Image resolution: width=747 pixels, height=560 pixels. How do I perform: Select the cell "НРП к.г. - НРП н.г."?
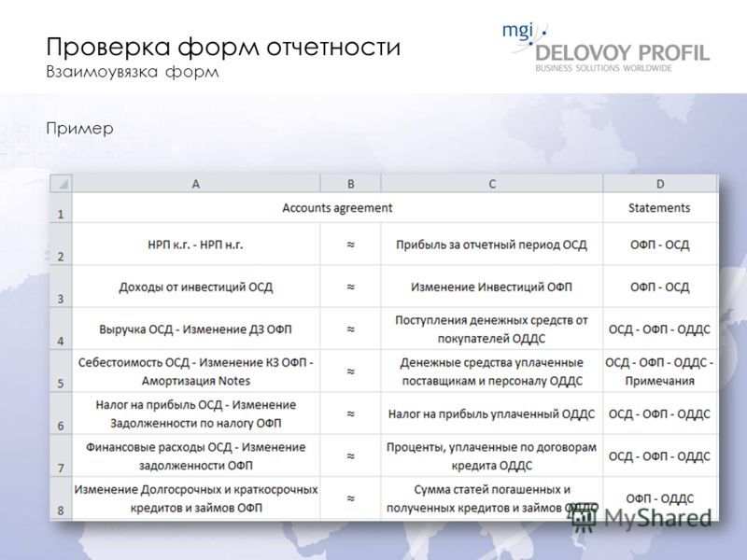196,245
